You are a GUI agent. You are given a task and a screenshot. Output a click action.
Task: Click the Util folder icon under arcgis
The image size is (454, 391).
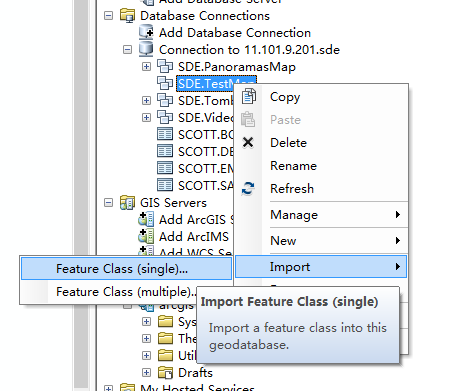165,355
